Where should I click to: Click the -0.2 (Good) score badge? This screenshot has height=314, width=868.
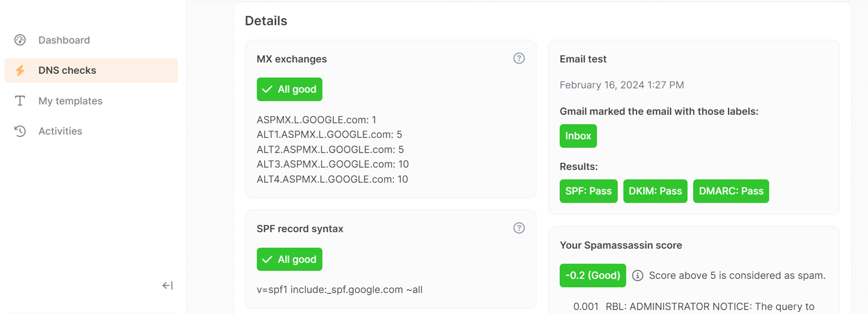592,276
